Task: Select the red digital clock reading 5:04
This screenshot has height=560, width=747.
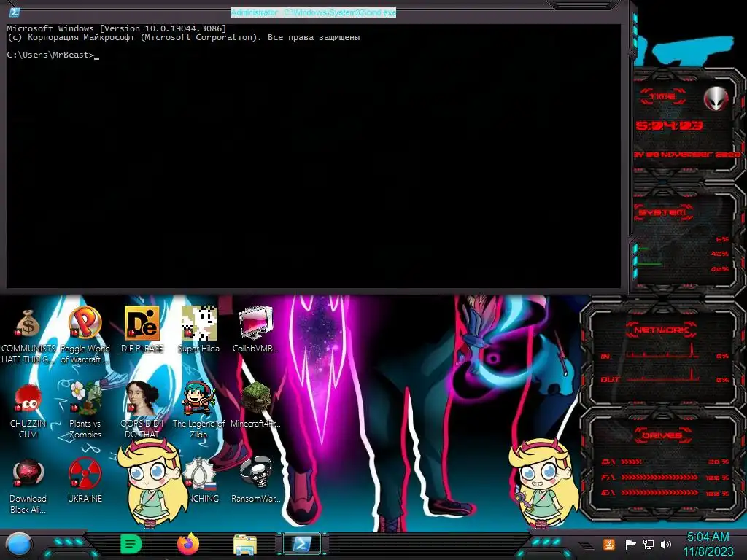Action: point(670,125)
